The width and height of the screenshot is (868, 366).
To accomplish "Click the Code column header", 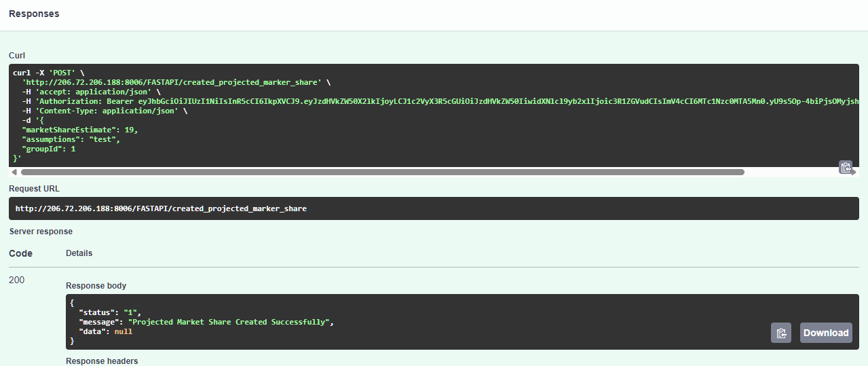I will click(x=20, y=253).
